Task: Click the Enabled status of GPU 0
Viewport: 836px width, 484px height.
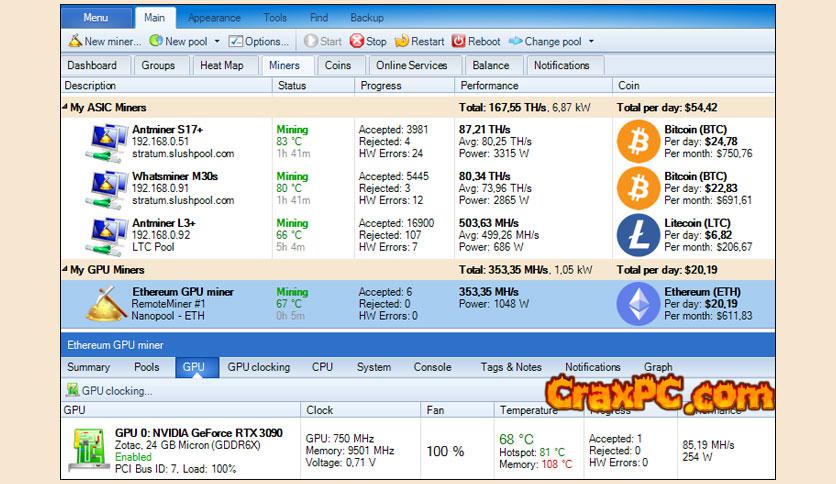Action: [x=133, y=457]
